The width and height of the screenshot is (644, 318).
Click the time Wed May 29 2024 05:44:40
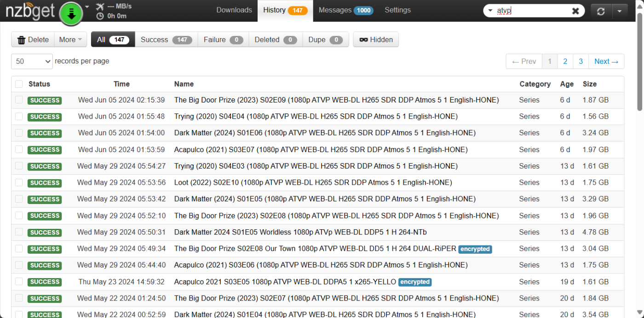point(121,265)
